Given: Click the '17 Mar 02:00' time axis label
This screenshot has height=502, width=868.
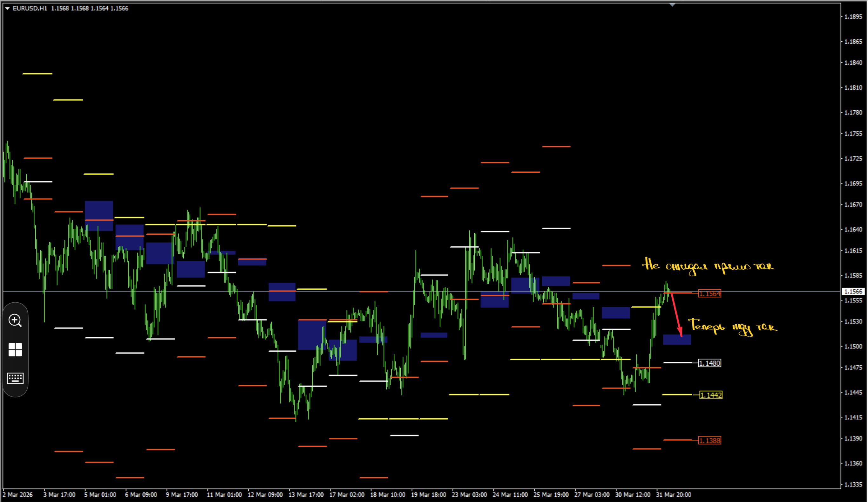Looking at the screenshot, I should click(x=347, y=495).
